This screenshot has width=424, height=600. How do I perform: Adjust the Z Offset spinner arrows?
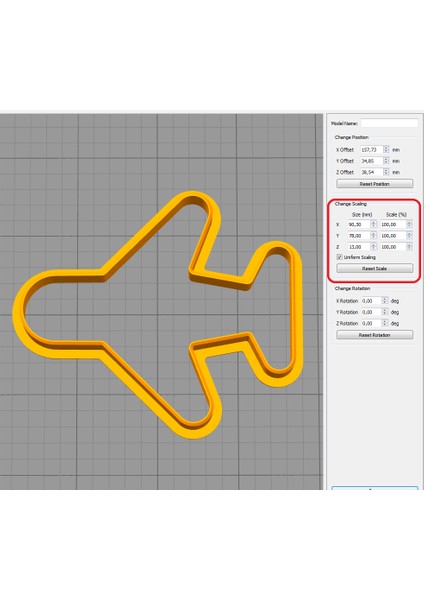click(386, 172)
